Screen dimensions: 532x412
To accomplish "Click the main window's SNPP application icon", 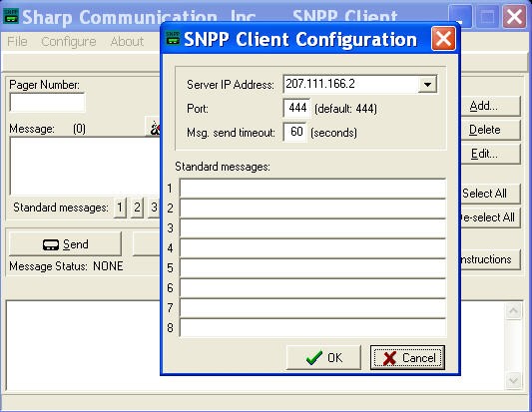I will 11,16.
